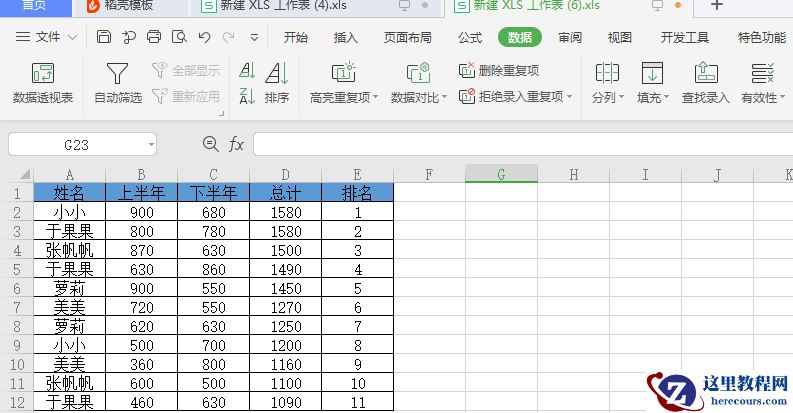
Task: Open the 特色功能 ribbon tab
Action: tap(762, 37)
